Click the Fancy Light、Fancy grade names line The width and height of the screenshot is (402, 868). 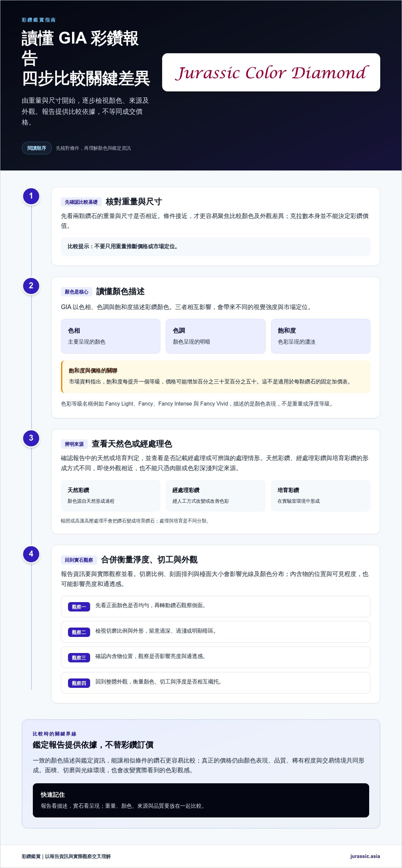pos(198,404)
